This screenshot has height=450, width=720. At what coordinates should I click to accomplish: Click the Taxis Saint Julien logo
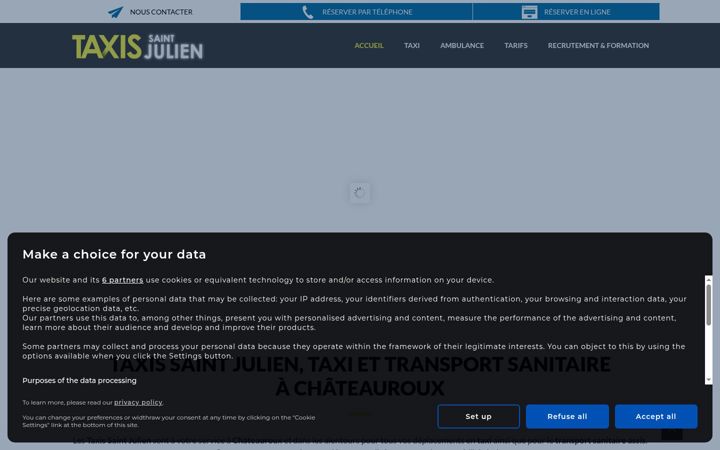point(138,46)
